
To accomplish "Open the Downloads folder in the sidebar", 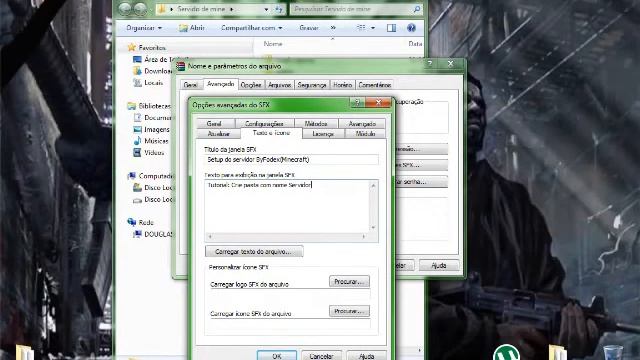I will [153, 71].
